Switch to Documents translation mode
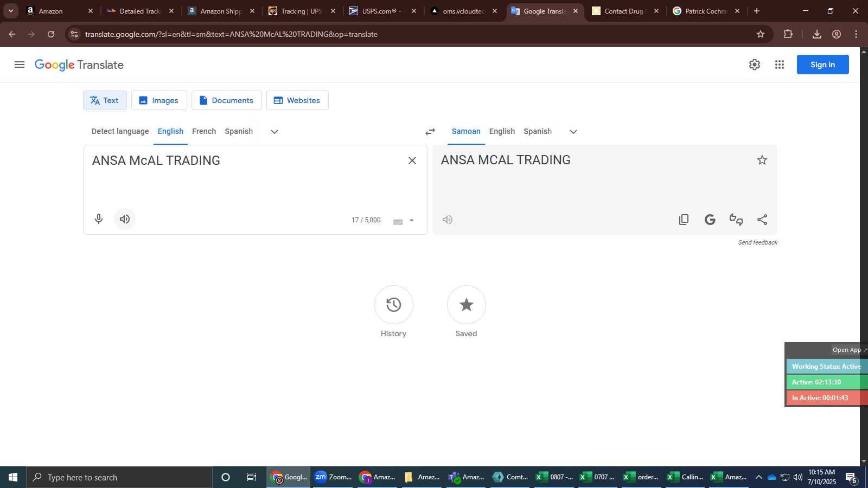 [x=226, y=100]
